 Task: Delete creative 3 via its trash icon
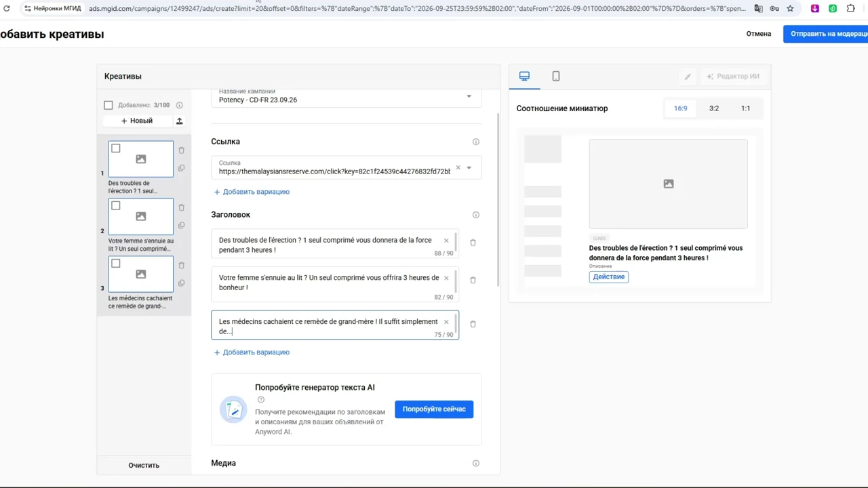[x=181, y=265]
